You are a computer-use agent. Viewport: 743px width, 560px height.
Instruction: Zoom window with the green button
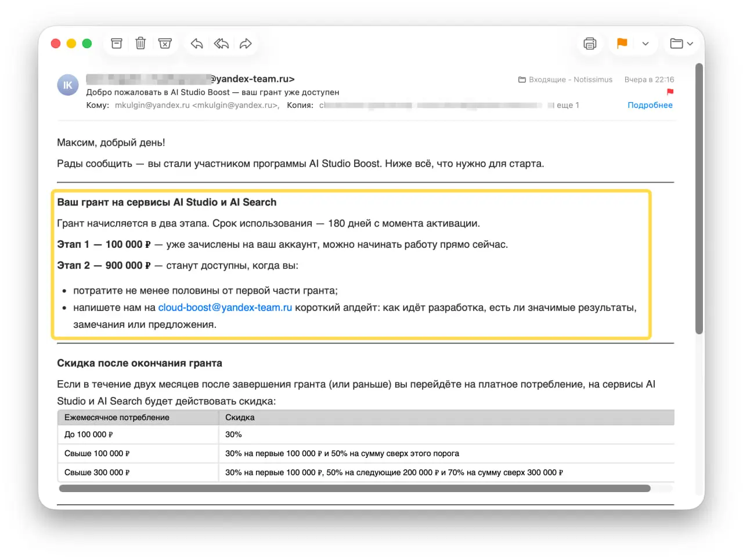(87, 44)
